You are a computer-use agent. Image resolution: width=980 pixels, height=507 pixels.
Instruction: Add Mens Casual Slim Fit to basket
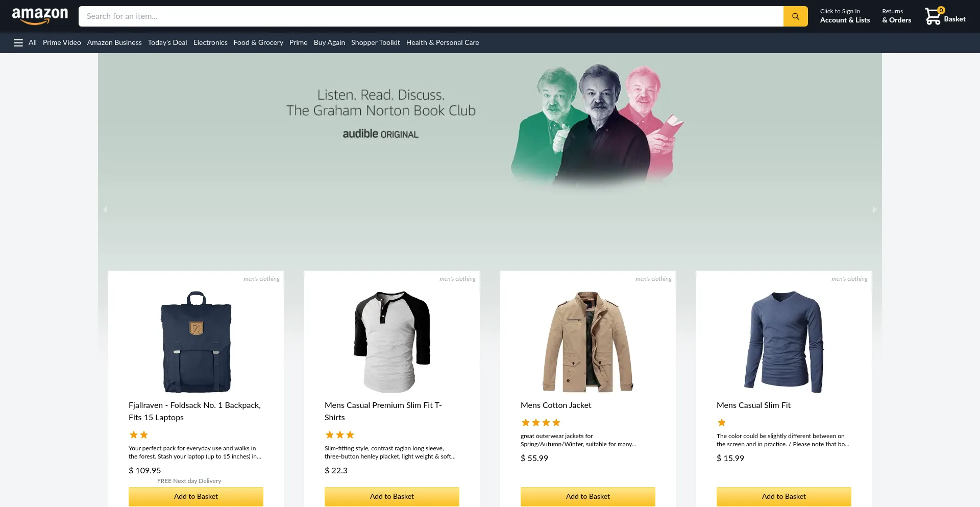(784, 496)
